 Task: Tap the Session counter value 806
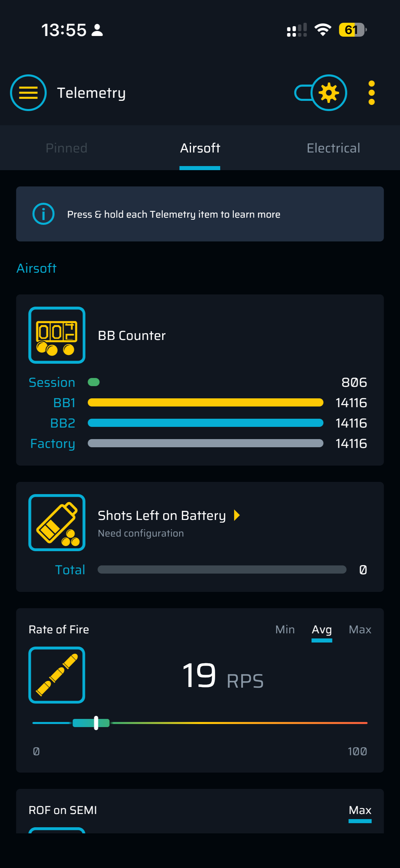click(x=354, y=382)
